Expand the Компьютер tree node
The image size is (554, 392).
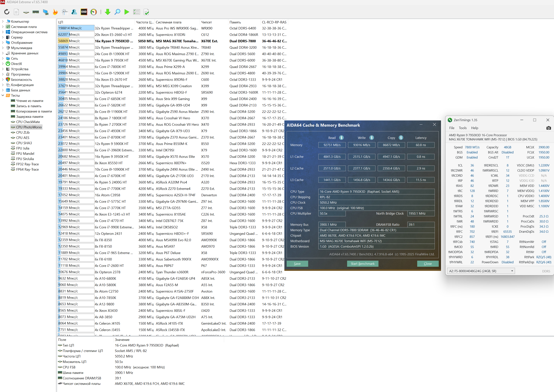pyautogui.click(x=3, y=22)
